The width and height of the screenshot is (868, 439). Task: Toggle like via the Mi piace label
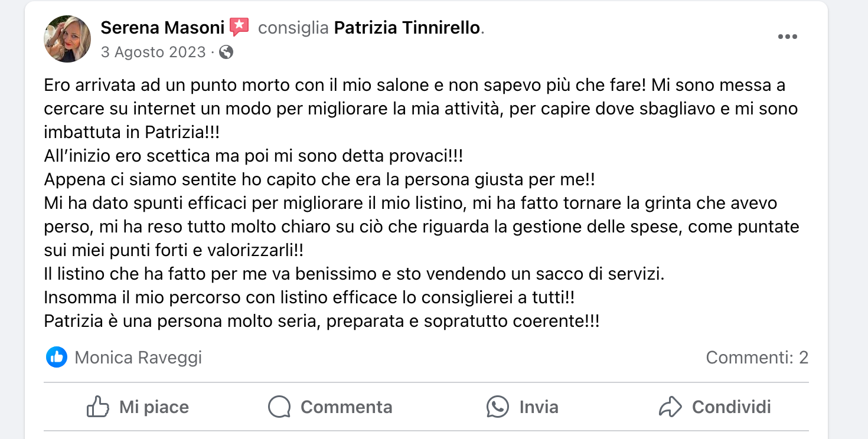154,407
